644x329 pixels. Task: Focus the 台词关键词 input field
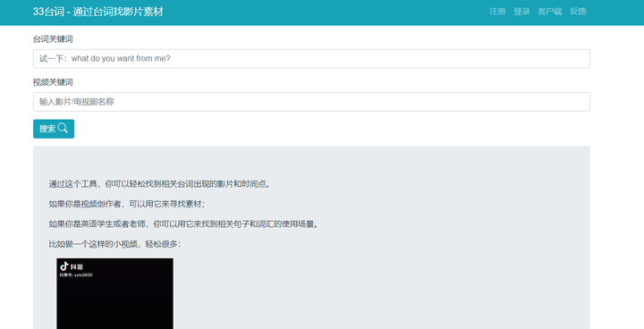[311, 59]
